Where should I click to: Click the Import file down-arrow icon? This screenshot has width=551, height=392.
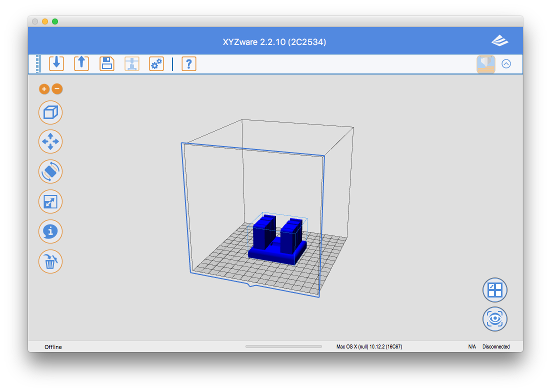[56, 63]
